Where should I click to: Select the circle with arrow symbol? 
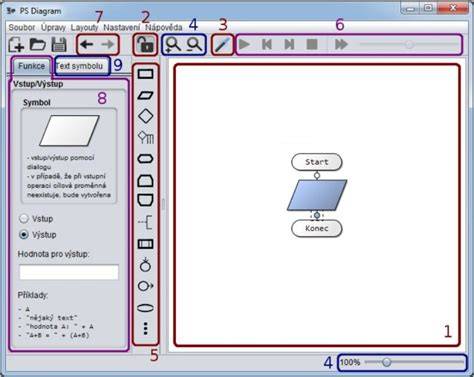[146, 286]
